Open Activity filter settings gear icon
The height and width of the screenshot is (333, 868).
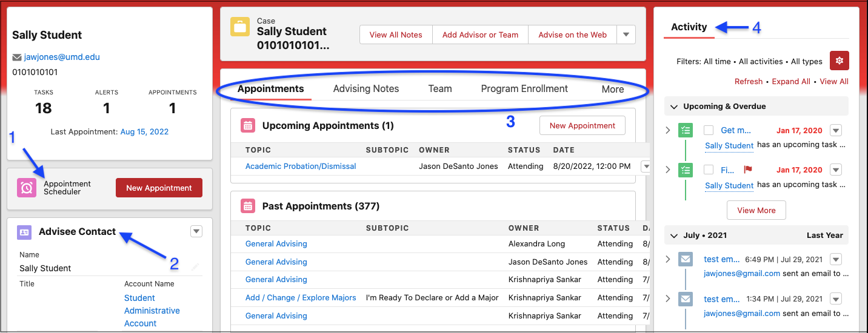coord(840,61)
